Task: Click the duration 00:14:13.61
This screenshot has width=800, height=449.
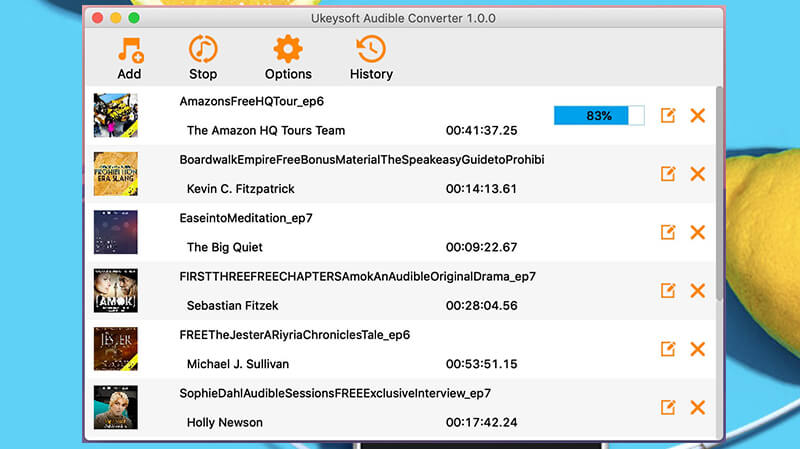Action: (481, 189)
